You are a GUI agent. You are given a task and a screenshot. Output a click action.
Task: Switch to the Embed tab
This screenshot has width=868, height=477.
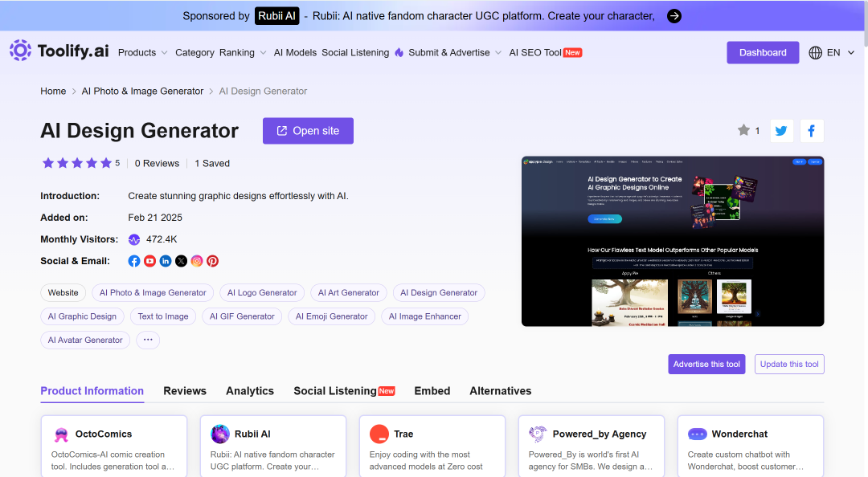tap(432, 391)
